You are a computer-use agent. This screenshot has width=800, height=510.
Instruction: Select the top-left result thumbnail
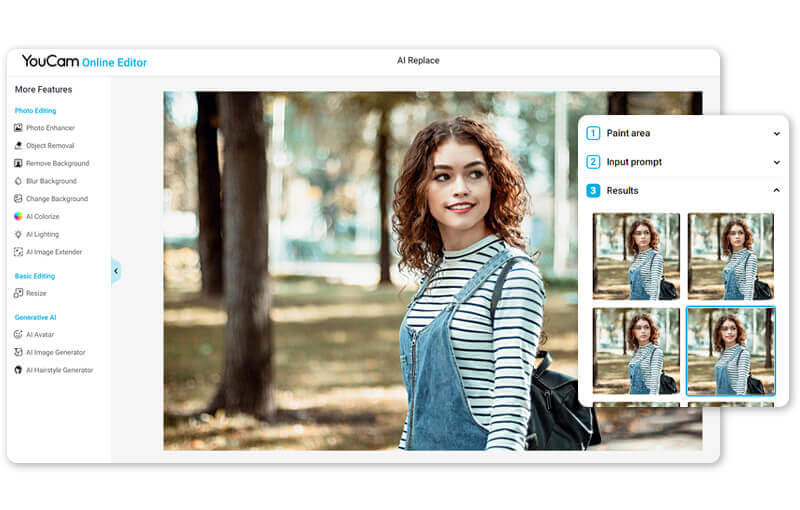tap(636, 256)
